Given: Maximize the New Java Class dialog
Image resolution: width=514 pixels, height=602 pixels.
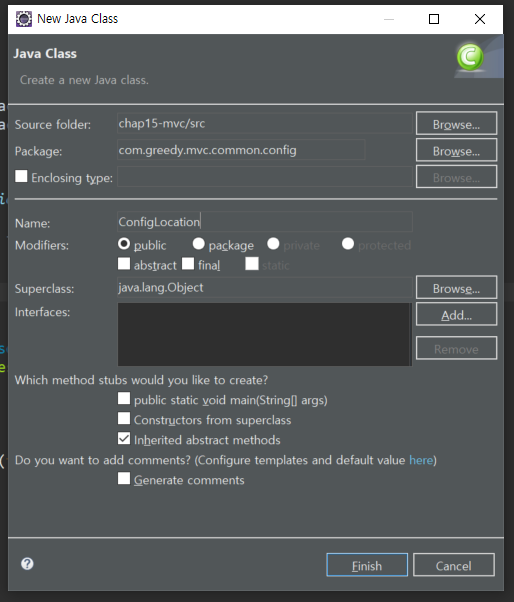Looking at the screenshot, I should 434,19.
